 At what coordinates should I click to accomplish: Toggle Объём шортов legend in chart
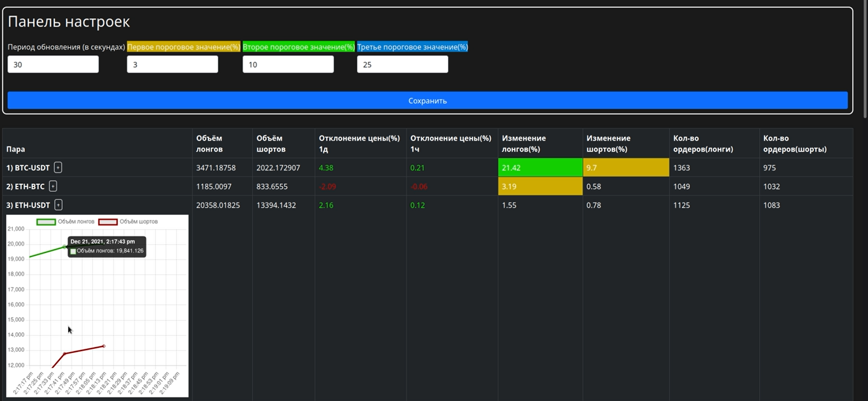coord(128,222)
